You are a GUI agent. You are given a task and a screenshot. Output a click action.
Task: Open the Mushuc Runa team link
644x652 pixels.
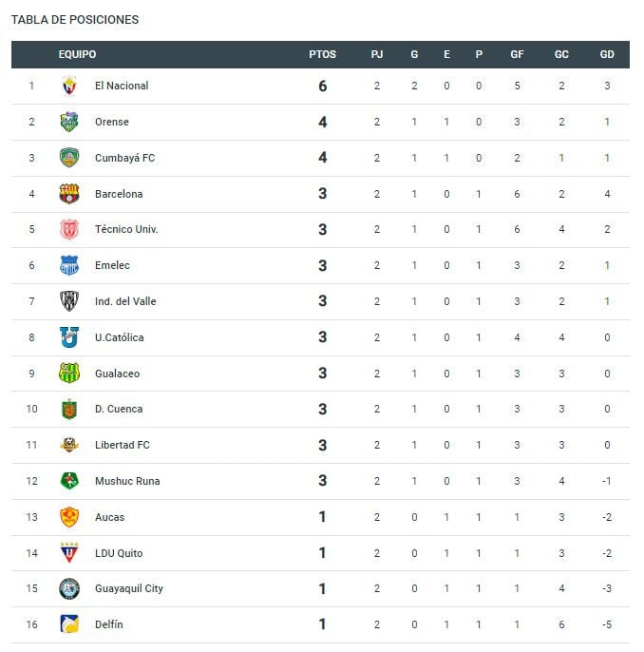click(127, 481)
